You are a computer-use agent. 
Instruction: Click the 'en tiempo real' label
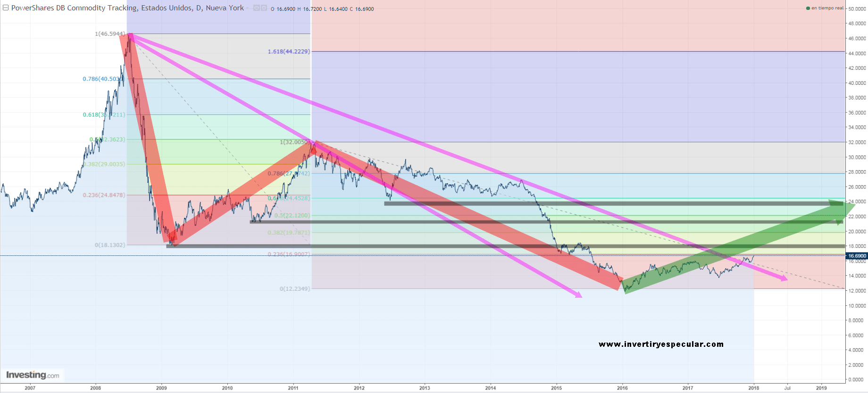point(827,8)
